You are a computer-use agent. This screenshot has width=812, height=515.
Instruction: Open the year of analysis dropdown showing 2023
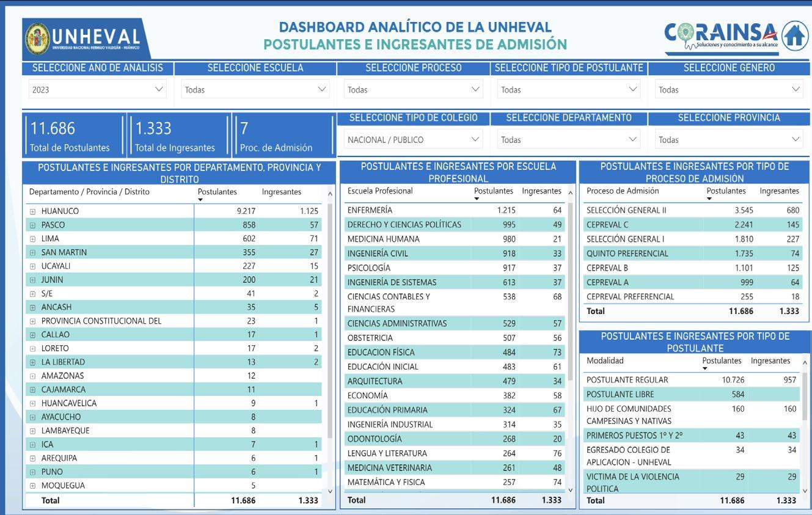pyautogui.click(x=98, y=89)
